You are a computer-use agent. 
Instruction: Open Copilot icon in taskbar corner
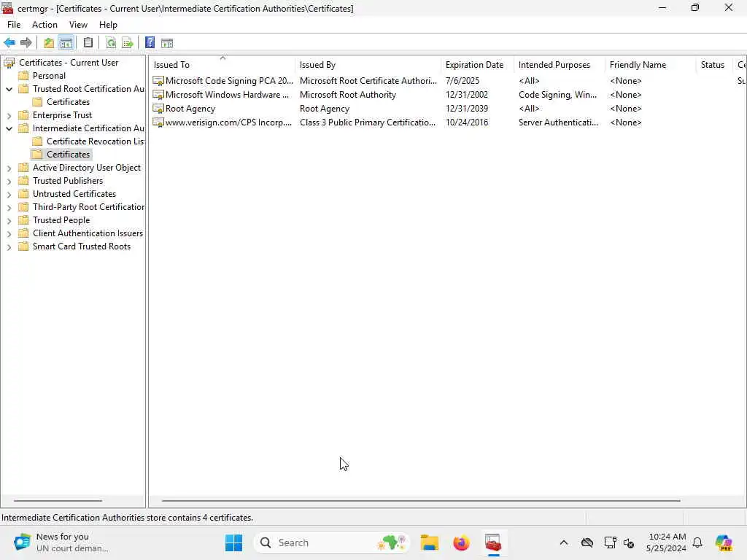(x=724, y=542)
